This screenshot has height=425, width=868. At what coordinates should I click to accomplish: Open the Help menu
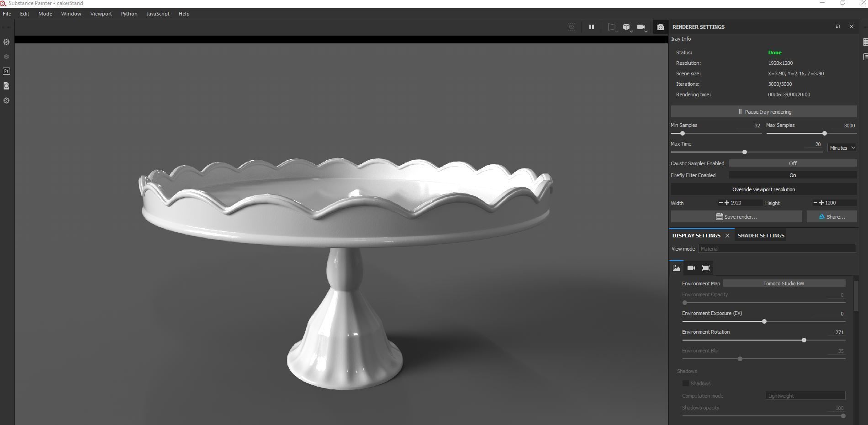coord(184,14)
